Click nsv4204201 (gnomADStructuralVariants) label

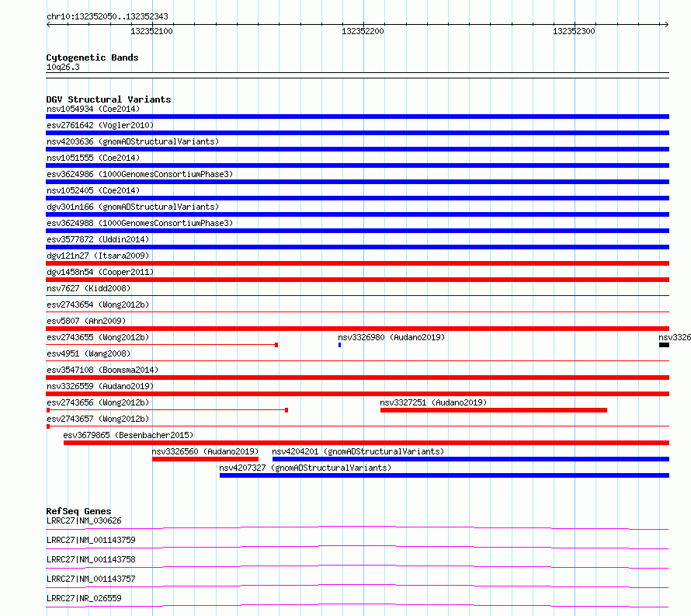358,451
